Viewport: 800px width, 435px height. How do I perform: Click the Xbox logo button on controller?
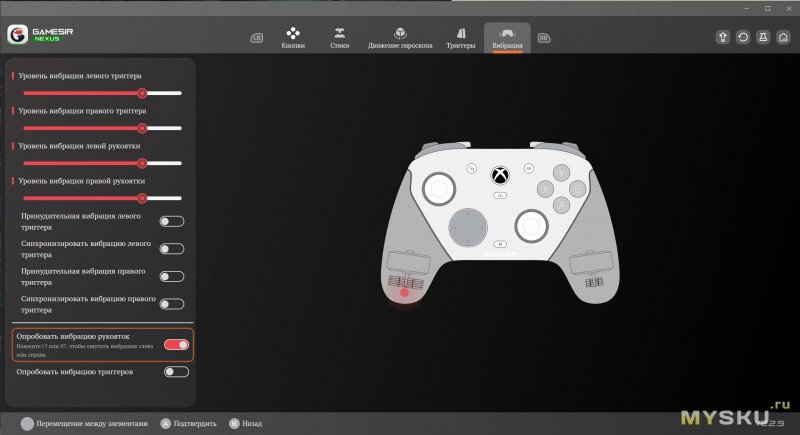tap(499, 175)
